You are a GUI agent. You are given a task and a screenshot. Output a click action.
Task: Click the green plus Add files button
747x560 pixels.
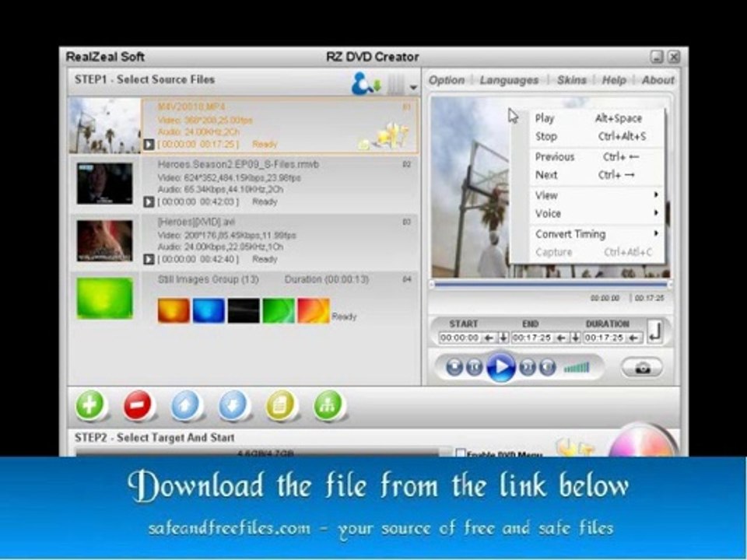(x=90, y=405)
